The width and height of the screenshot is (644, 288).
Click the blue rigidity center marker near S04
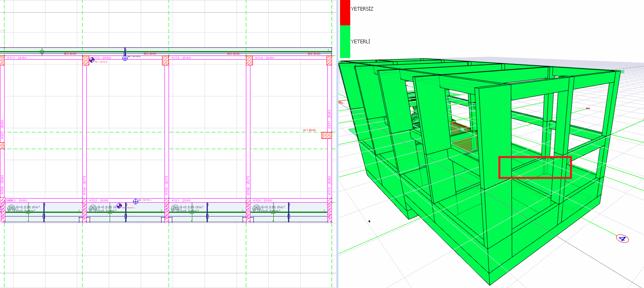coord(125,58)
